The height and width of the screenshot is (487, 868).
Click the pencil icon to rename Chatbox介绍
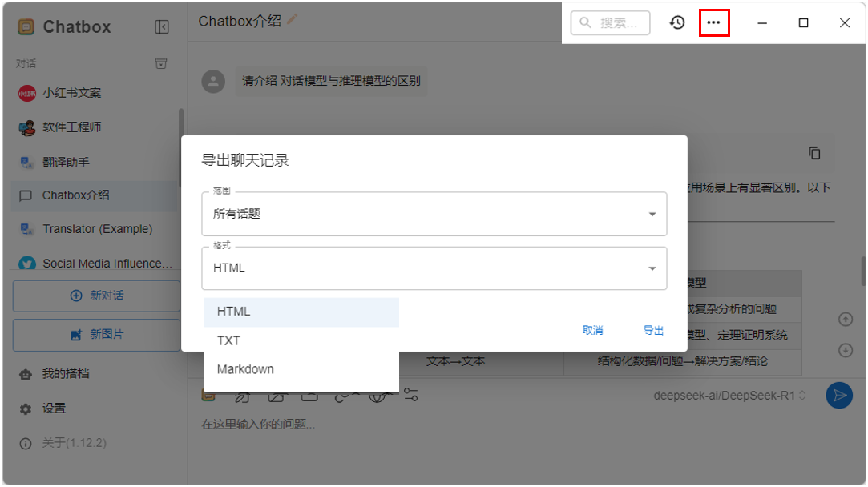(x=293, y=20)
